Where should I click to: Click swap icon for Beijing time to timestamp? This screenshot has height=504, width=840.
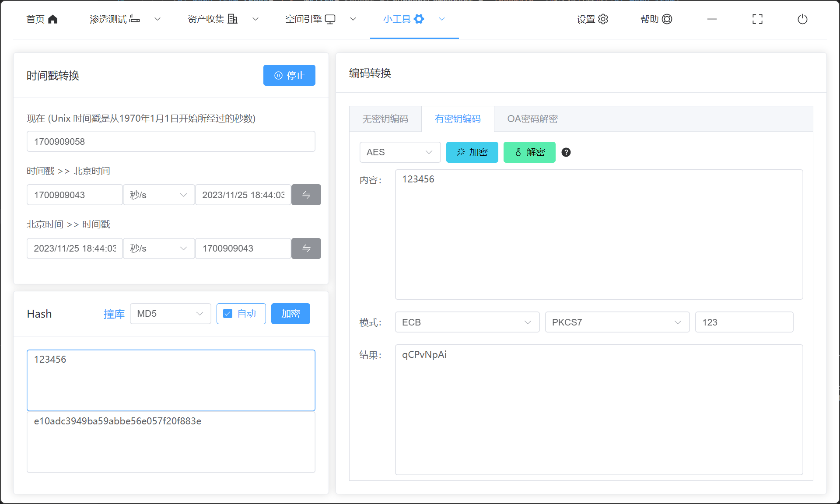tap(306, 248)
